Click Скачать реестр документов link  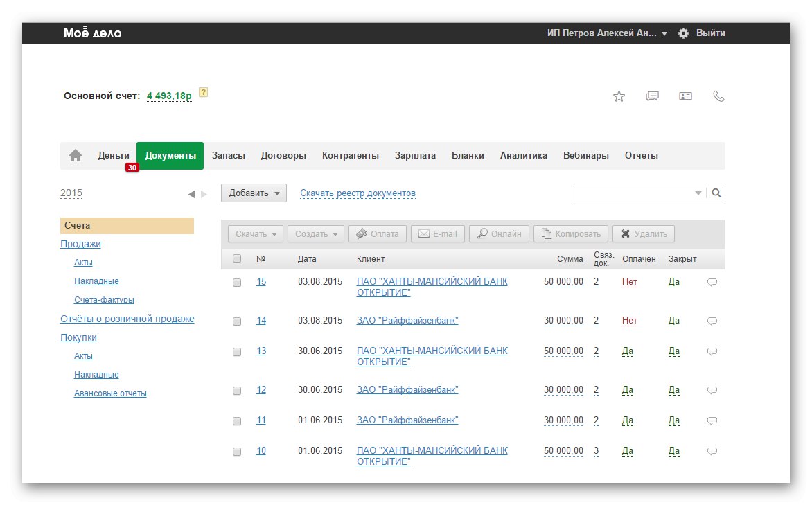(358, 193)
